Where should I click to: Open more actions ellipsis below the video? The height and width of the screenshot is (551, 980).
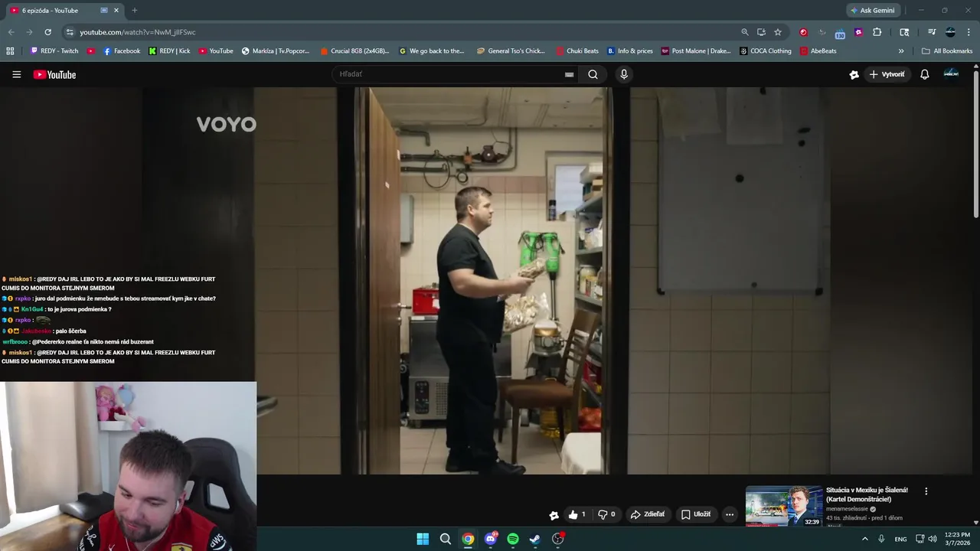[730, 514]
